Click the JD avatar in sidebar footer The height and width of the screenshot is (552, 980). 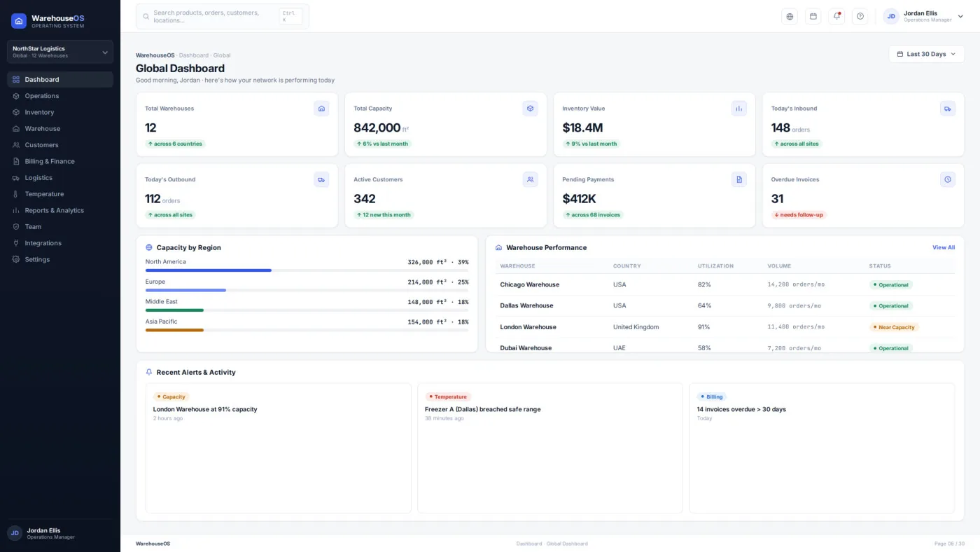coord(15,533)
